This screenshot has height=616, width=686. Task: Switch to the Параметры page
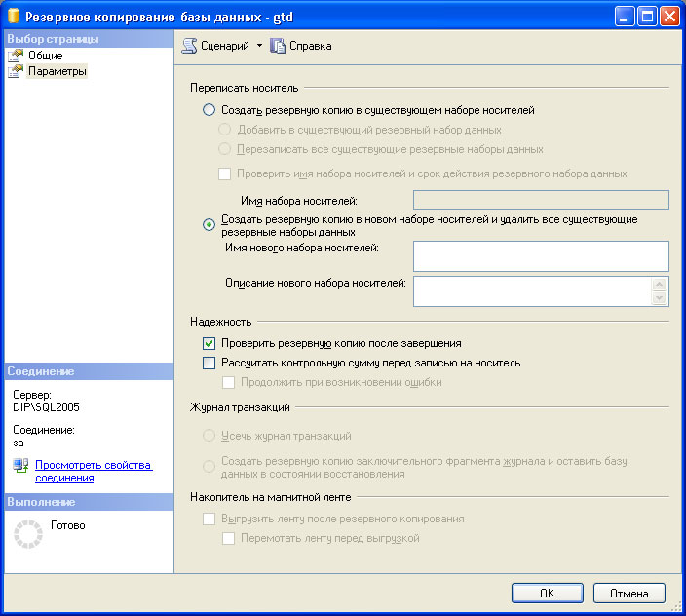pos(57,71)
